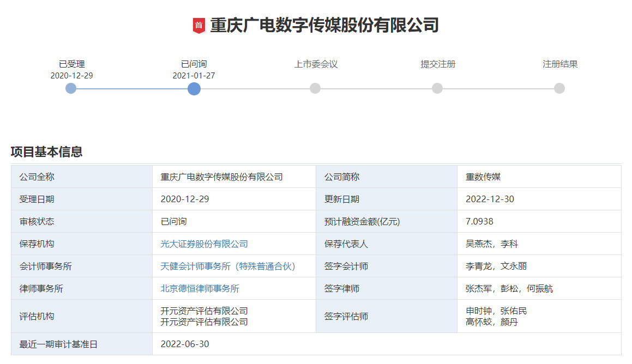Click the 受理日期 table label
Image resolution: width=632 pixels, height=364 pixels.
[37, 199]
